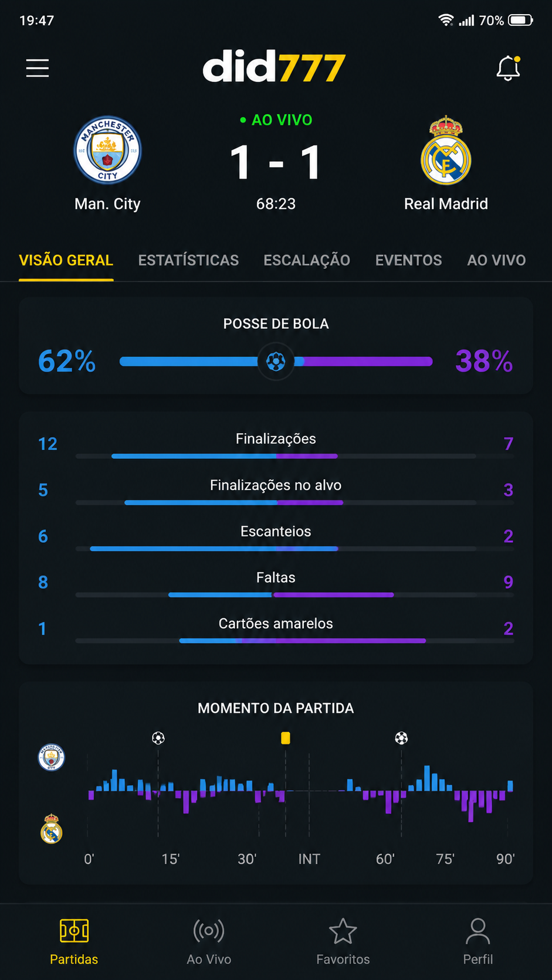Tap the yellow card marker on the timeline
The height and width of the screenshot is (980, 552).
point(286,738)
